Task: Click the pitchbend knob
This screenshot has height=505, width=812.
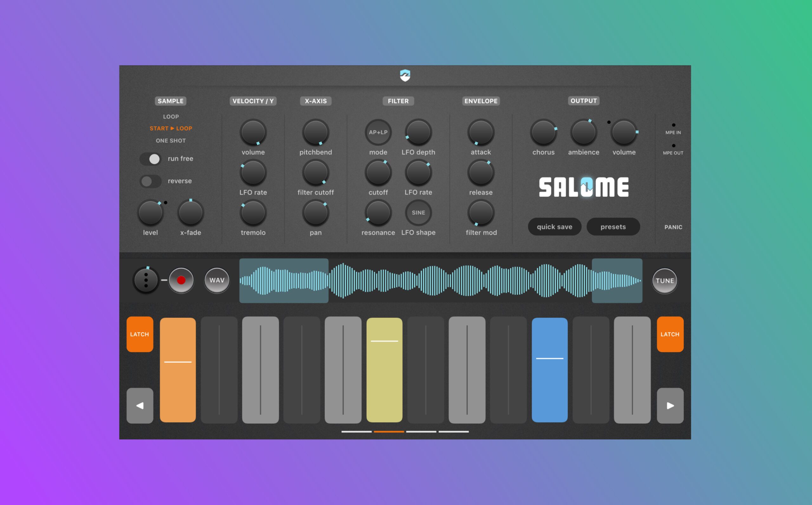Action: 316,132
